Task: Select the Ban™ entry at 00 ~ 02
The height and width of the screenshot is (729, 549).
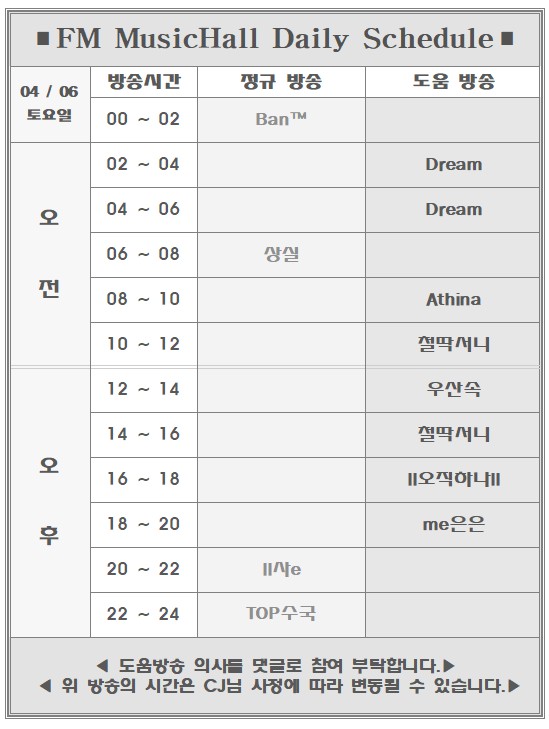Action: tap(281, 119)
